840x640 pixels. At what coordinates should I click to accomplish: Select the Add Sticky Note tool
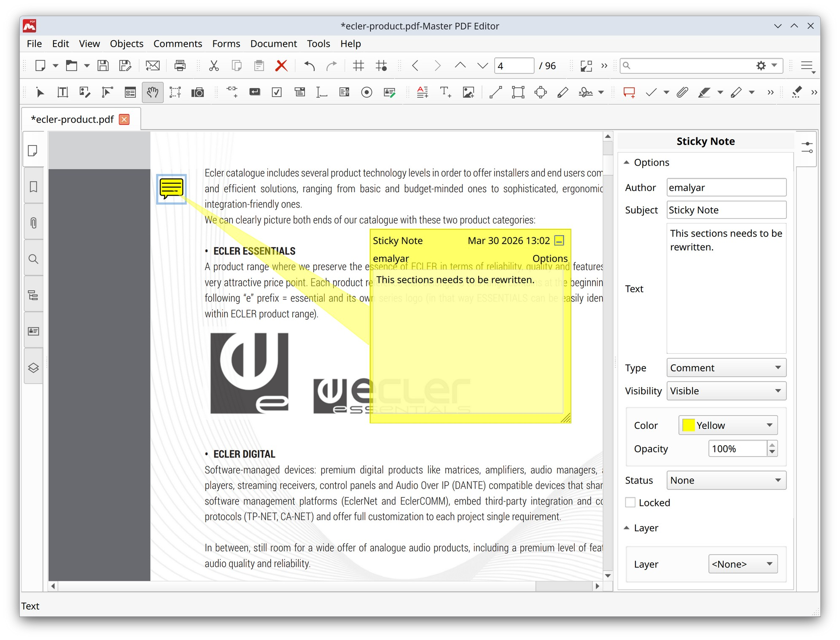coord(629,92)
